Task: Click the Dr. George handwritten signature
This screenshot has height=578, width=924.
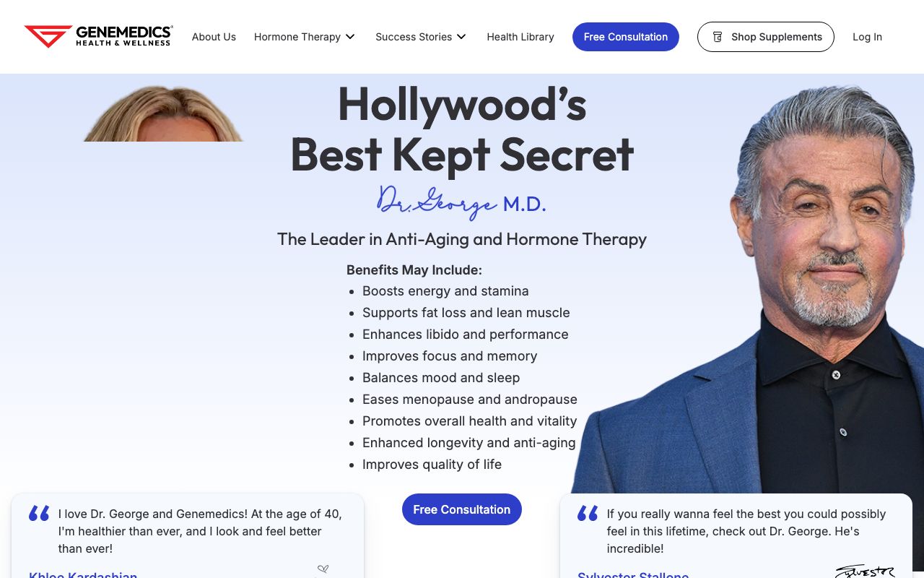Action: [x=437, y=203]
